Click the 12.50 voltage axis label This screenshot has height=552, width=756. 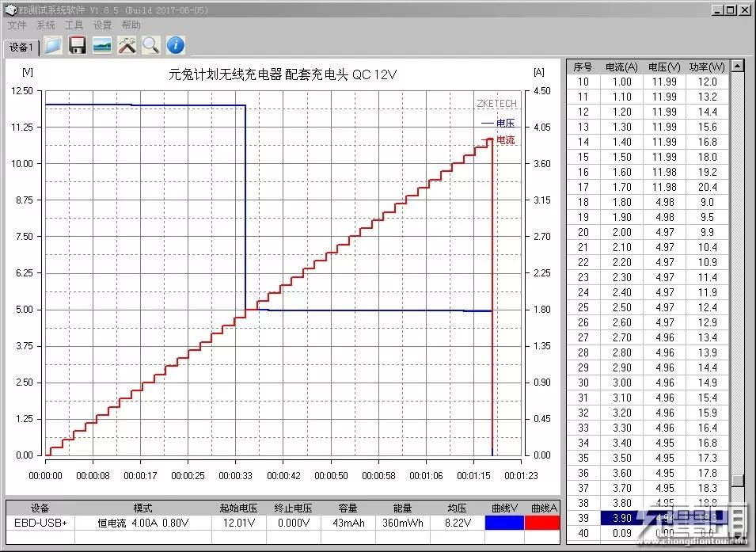pyautogui.click(x=23, y=91)
